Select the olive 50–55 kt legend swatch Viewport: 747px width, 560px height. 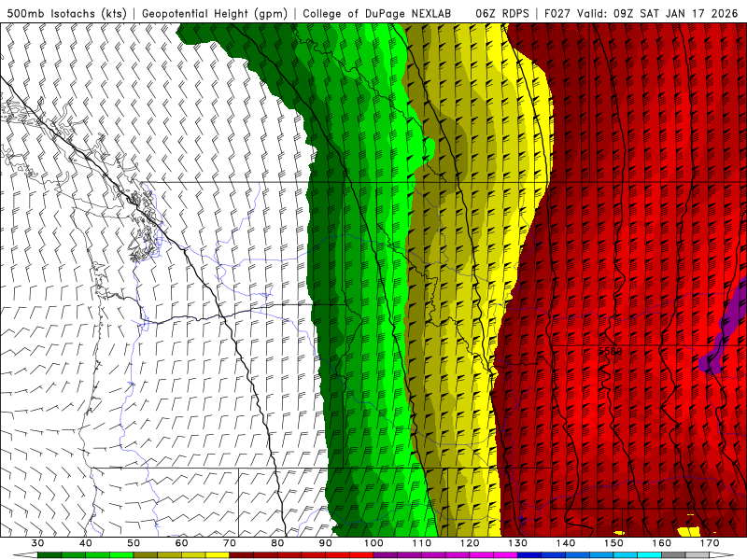[146, 554]
